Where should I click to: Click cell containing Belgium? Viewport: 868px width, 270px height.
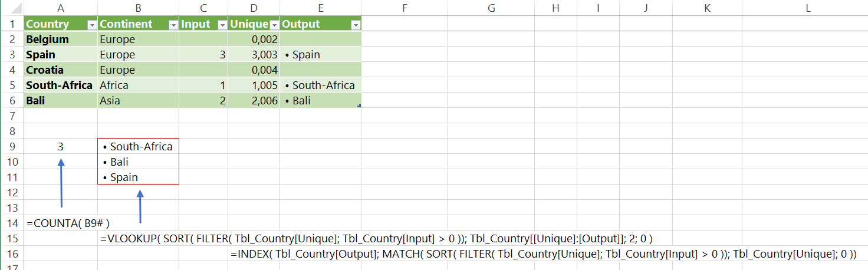47,39
